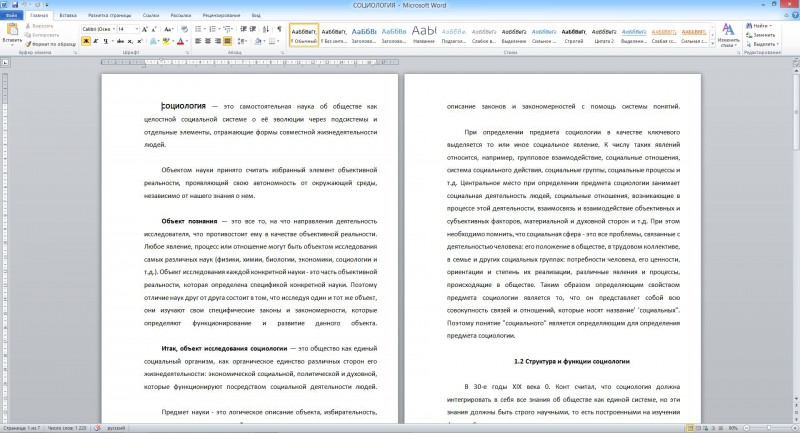
Task: Toggle Subscript formatting
Action: pyautogui.click(x=130, y=41)
